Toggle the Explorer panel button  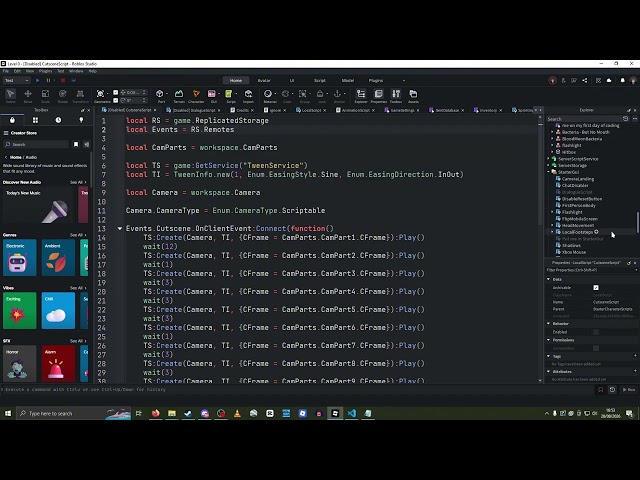coord(361,96)
